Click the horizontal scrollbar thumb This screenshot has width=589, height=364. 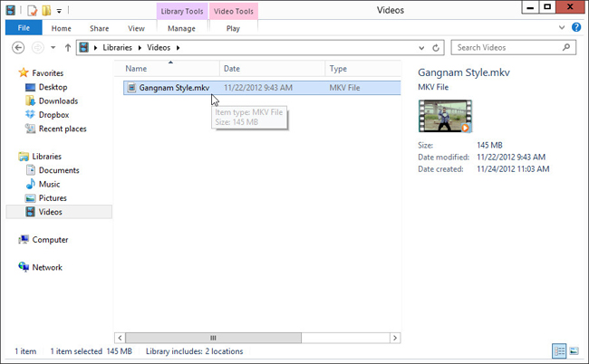(x=213, y=338)
